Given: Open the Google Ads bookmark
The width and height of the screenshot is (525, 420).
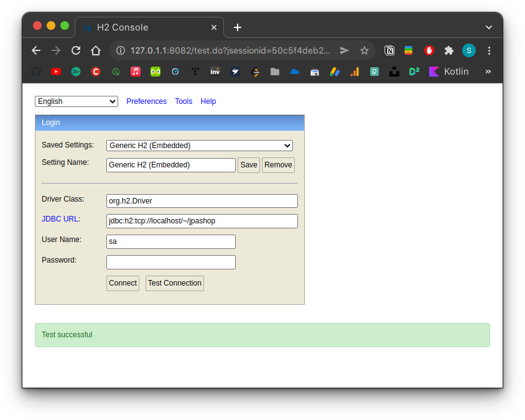Looking at the screenshot, I should coord(335,72).
